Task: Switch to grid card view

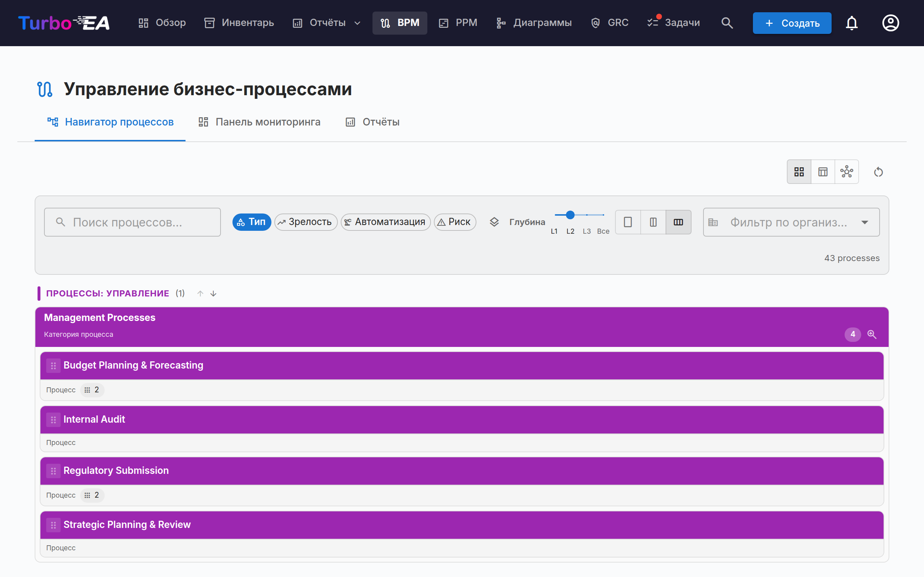Action: (x=799, y=172)
